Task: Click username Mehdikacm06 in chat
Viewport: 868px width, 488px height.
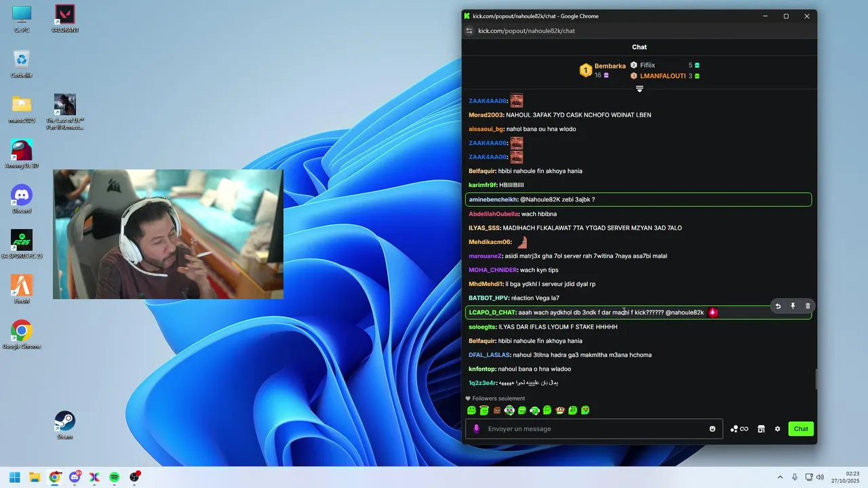Action: [x=490, y=242]
